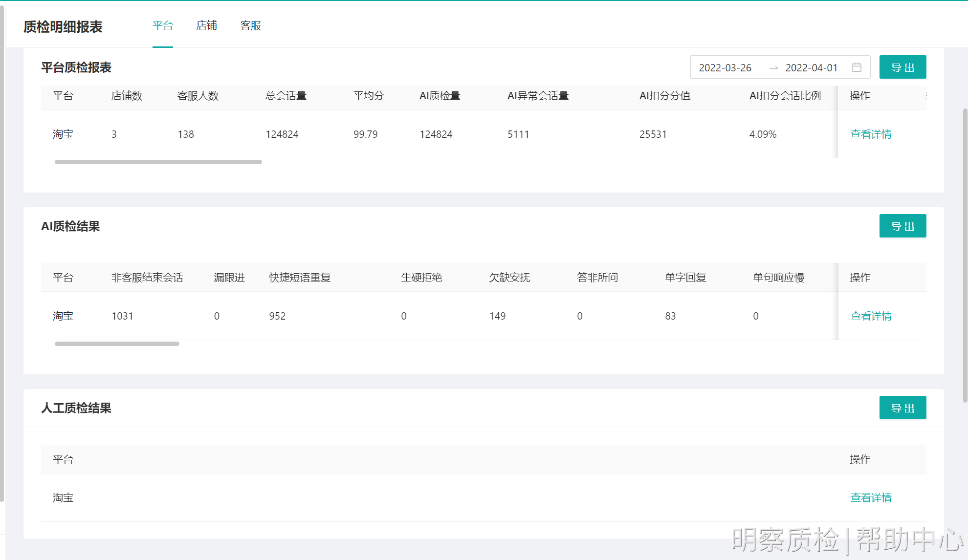Switch to the 客服 tab
This screenshot has height=560, width=968.
click(x=251, y=26)
